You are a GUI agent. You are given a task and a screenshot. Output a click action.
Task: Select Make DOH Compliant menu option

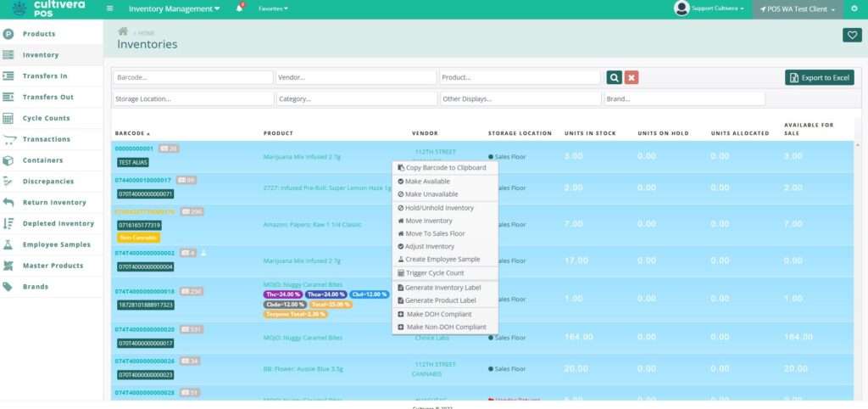[438, 314]
